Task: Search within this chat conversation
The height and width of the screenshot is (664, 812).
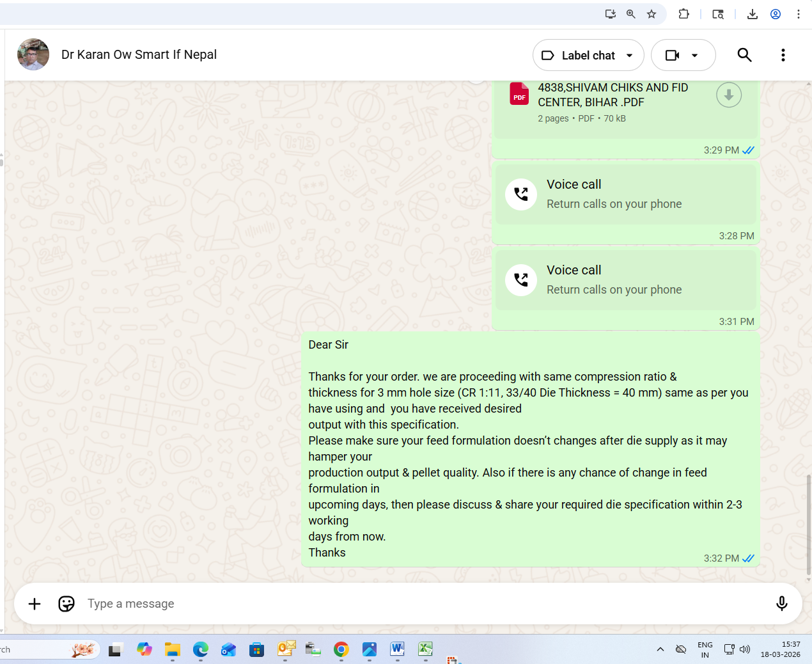Action: (x=744, y=55)
